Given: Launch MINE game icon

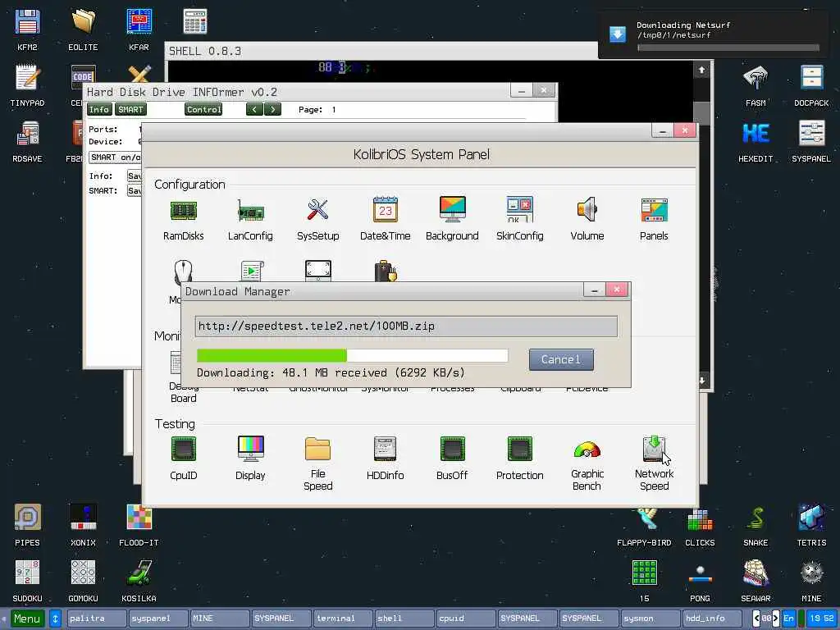Looking at the screenshot, I should (x=811, y=573).
